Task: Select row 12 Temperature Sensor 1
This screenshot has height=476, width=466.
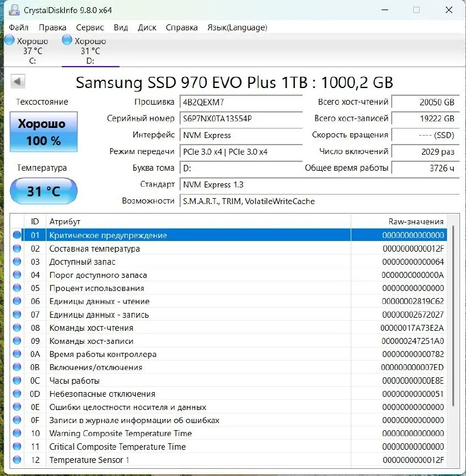Action: pyautogui.click(x=229, y=460)
